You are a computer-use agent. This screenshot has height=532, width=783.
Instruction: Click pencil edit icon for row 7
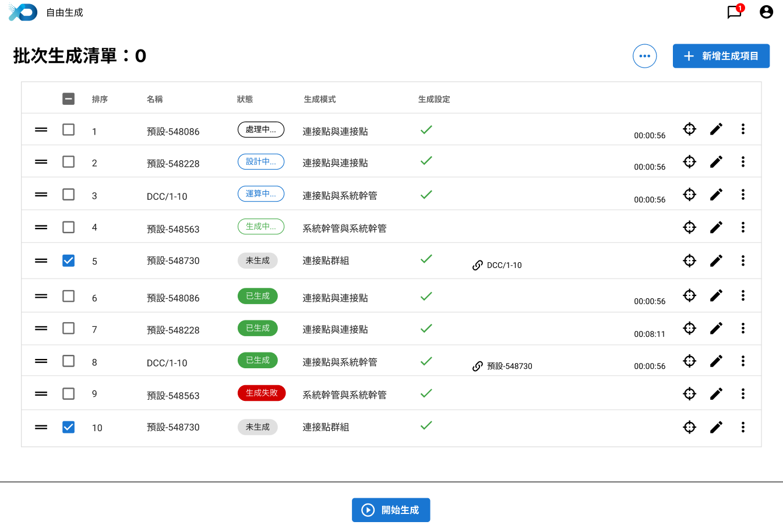pos(716,328)
